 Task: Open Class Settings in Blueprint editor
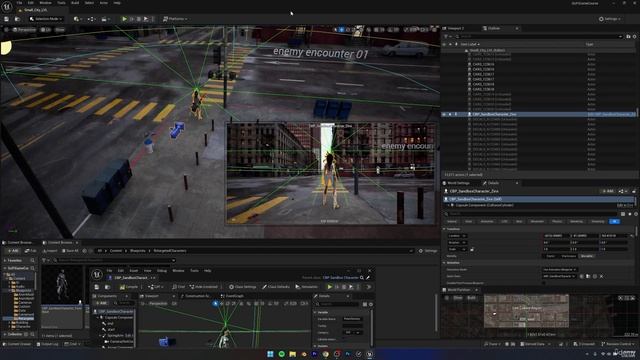tap(243, 287)
